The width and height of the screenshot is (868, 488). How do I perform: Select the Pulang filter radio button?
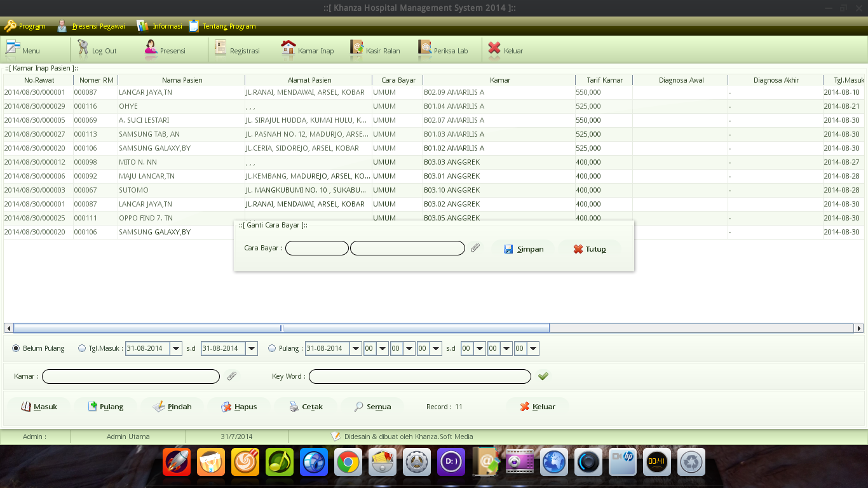(x=272, y=348)
